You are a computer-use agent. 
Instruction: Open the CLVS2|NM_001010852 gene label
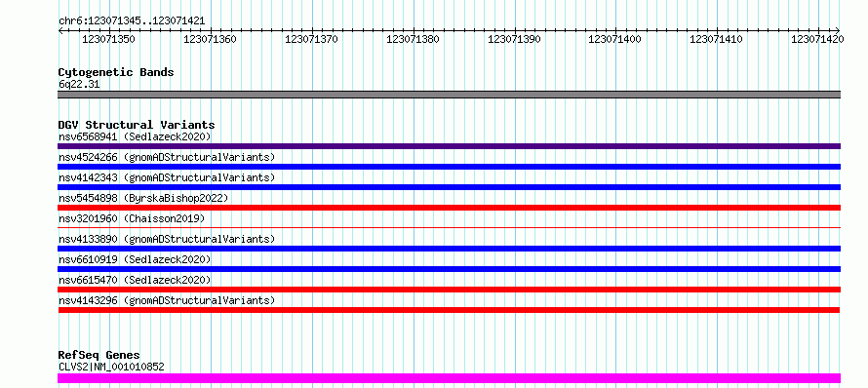coord(111,367)
